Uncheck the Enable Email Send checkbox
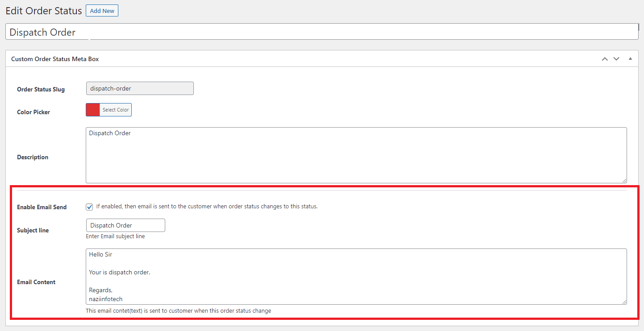The image size is (644, 331). click(x=90, y=207)
